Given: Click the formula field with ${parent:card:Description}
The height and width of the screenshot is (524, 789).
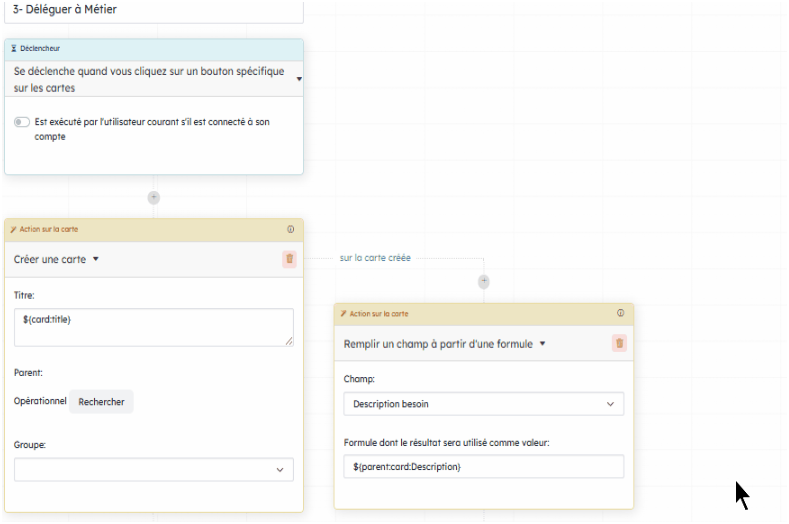Looking at the screenshot, I should tap(484, 467).
